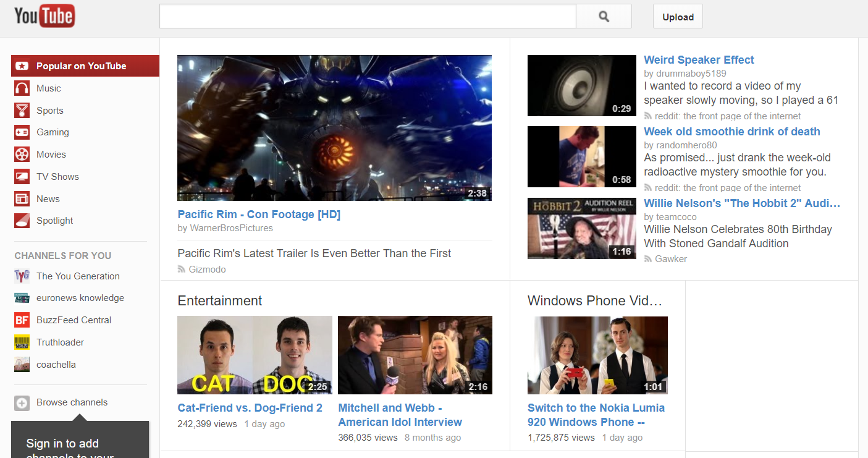The width and height of the screenshot is (868, 458).
Task: Click the Browse channels plus icon
Action: (22, 403)
